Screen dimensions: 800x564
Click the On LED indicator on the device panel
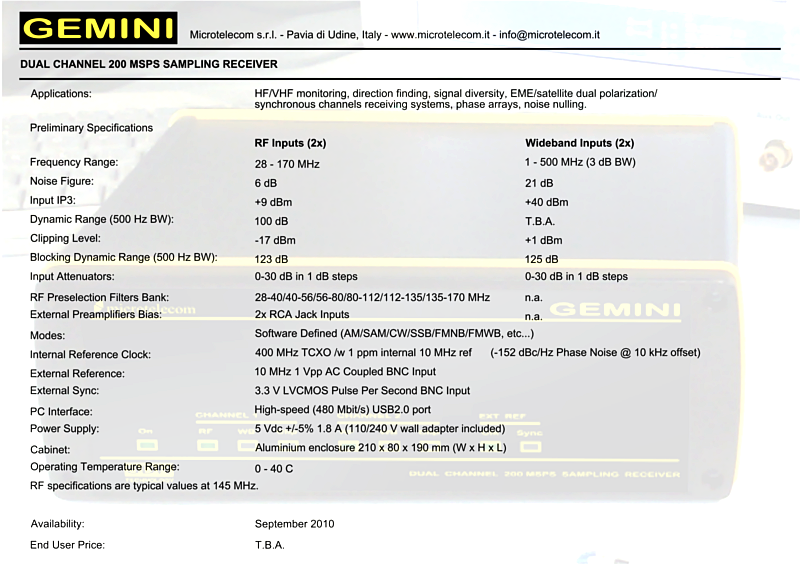point(147,444)
